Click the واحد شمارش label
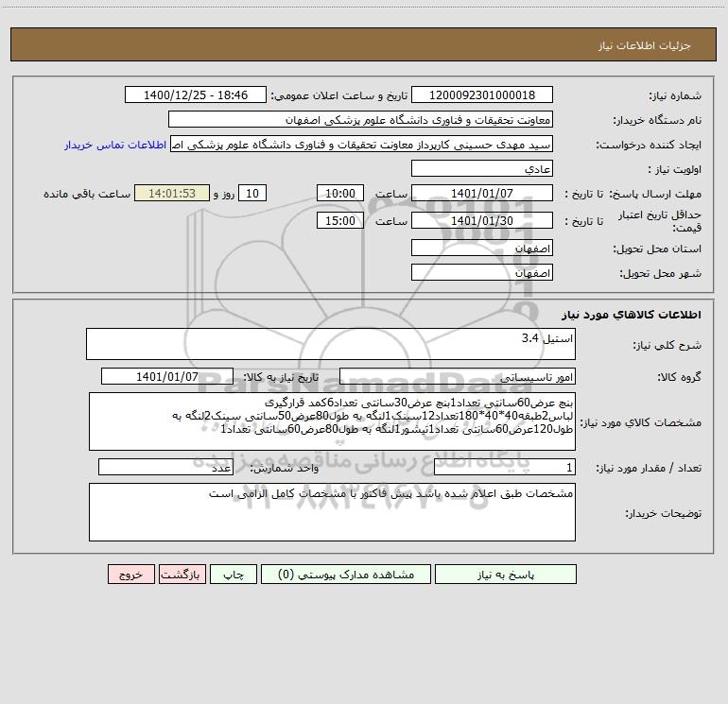Screen dimensions: 728x704 tap(285, 468)
